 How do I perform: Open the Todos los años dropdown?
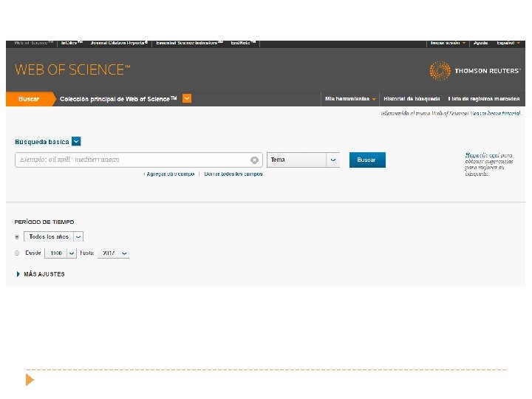coord(54,236)
